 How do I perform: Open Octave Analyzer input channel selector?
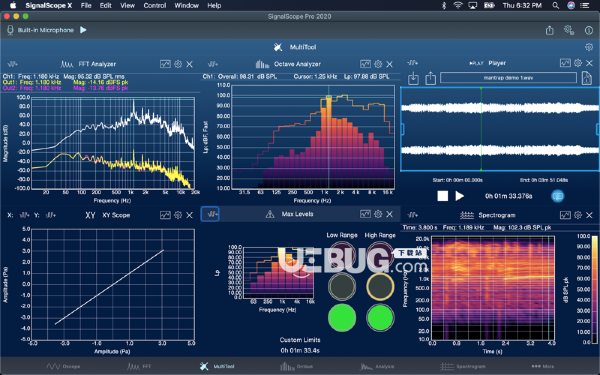[x=213, y=64]
